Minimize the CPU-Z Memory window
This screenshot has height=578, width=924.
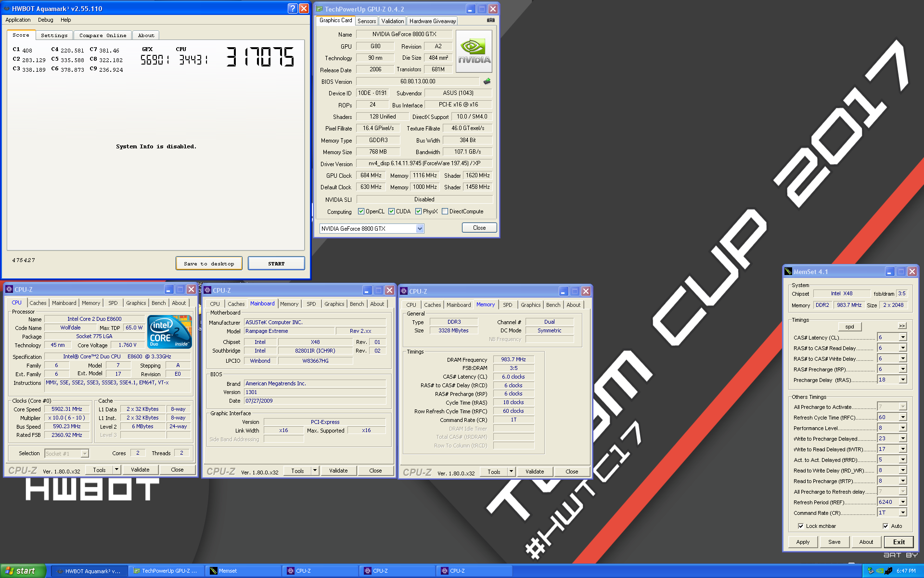(564, 291)
